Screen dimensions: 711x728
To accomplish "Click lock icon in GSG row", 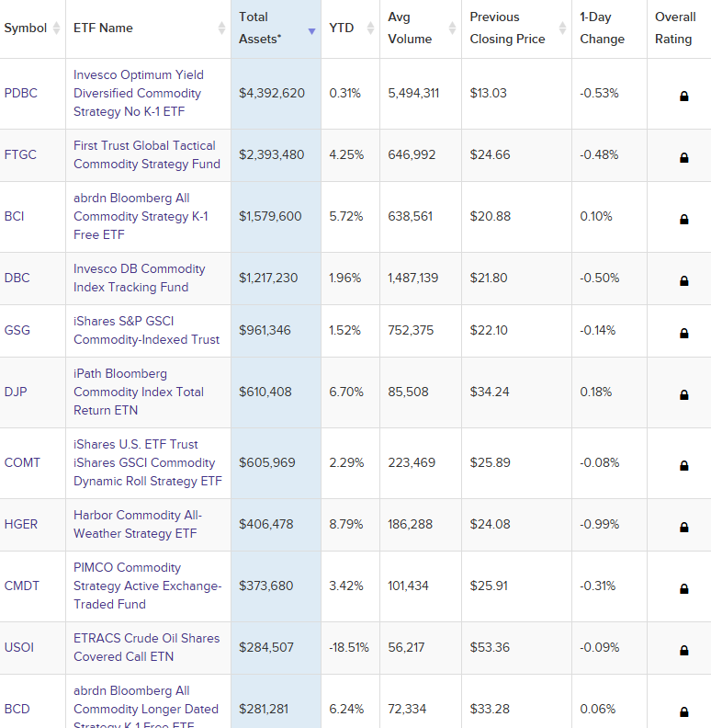I will (683, 334).
